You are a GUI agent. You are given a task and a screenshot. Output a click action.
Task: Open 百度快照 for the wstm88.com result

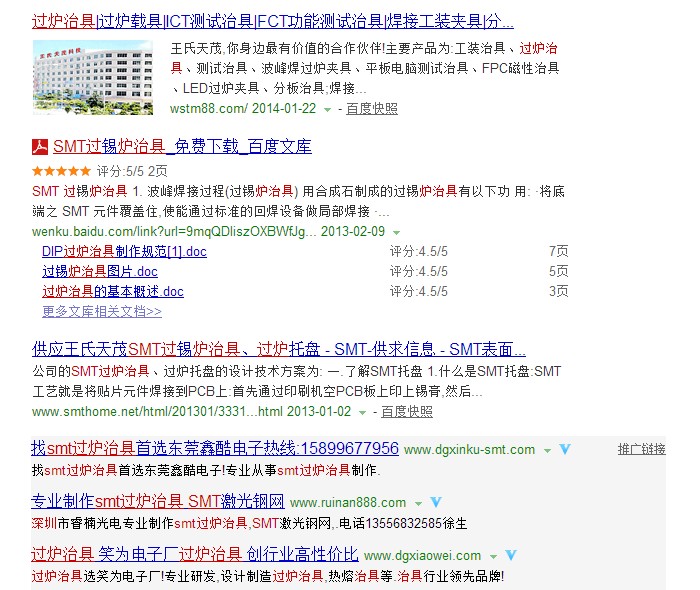[x=371, y=108]
